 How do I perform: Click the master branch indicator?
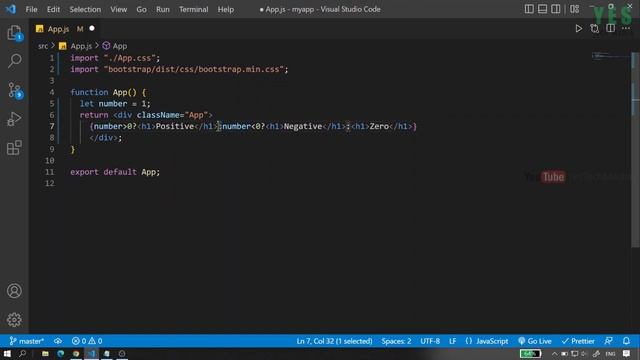click(x=27, y=341)
